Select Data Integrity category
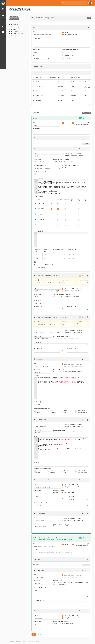The width and height of the screenshot is (95, 644). point(17,27)
